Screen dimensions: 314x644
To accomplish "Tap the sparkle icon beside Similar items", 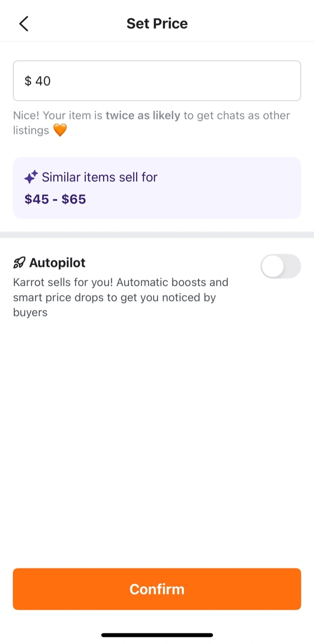I will point(30,178).
